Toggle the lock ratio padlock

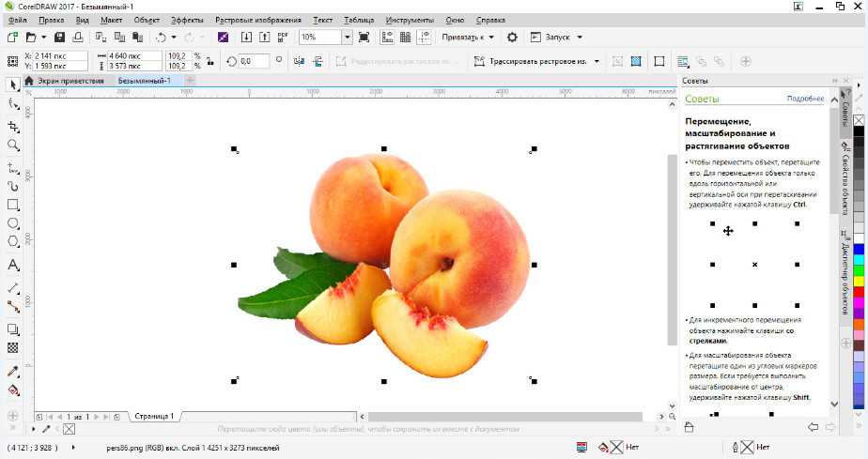tap(211, 61)
